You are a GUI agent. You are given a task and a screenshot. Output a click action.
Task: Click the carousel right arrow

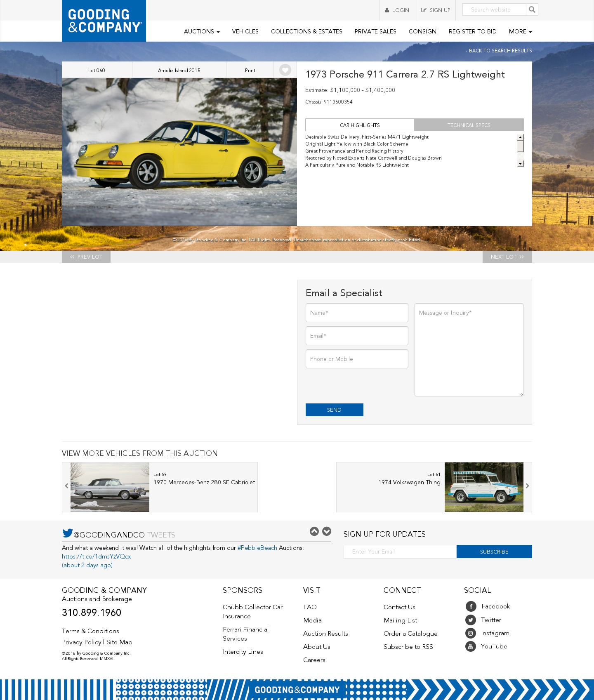527,486
